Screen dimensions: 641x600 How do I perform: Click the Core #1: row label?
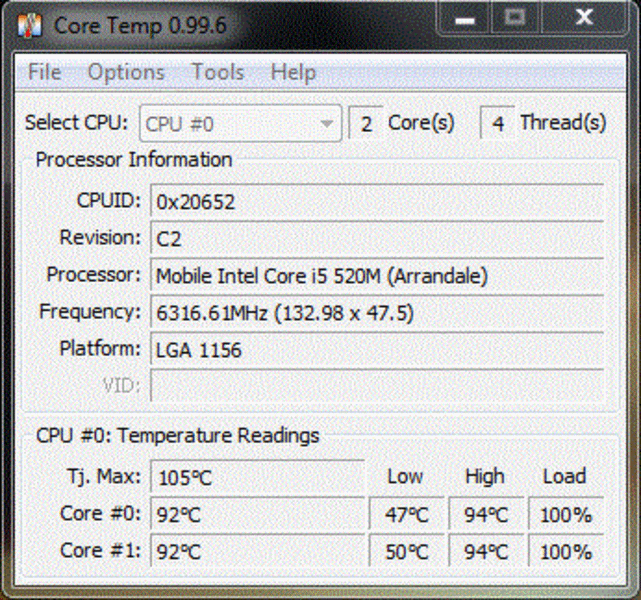(x=101, y=551)
